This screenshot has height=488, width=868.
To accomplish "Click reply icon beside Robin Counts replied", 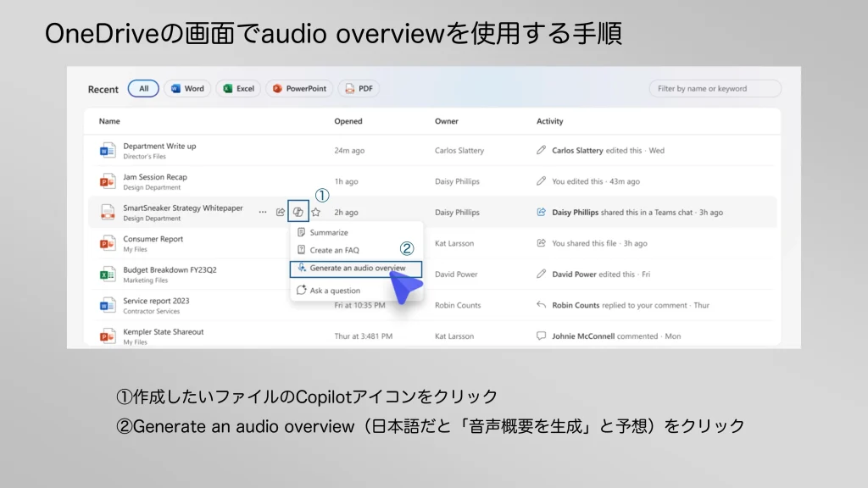I will [542, 305].
